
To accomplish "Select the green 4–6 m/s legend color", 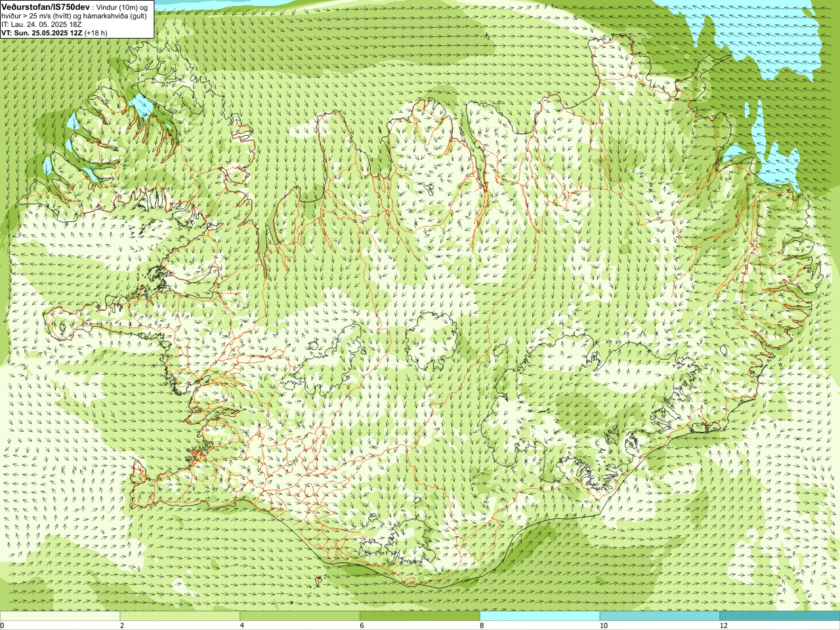I will [300, 616].
